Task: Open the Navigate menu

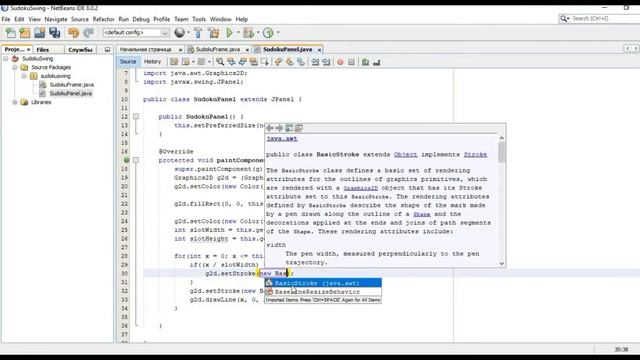Action: click(56, 19)
